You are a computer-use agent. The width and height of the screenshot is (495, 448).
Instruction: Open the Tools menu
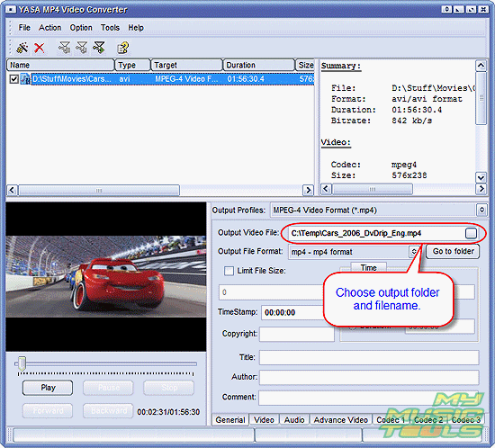click(x=110, y=28)
